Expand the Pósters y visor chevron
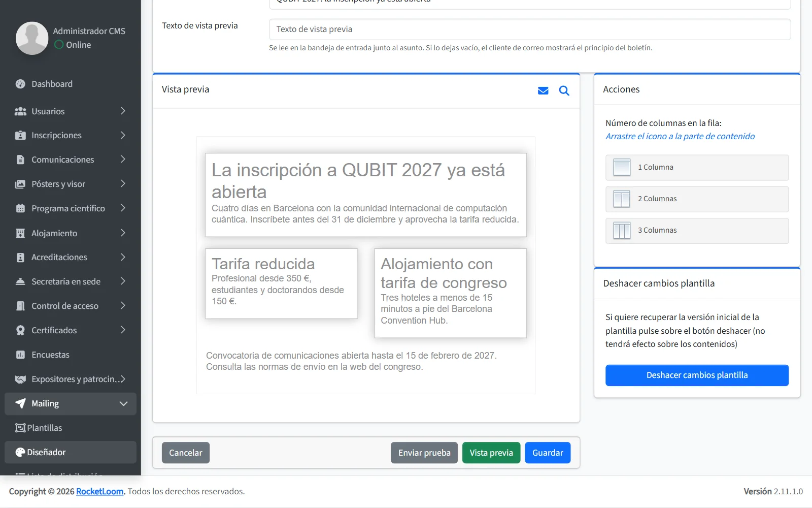The height and width of the screenshot is (508, 812). tap(123, 184)
